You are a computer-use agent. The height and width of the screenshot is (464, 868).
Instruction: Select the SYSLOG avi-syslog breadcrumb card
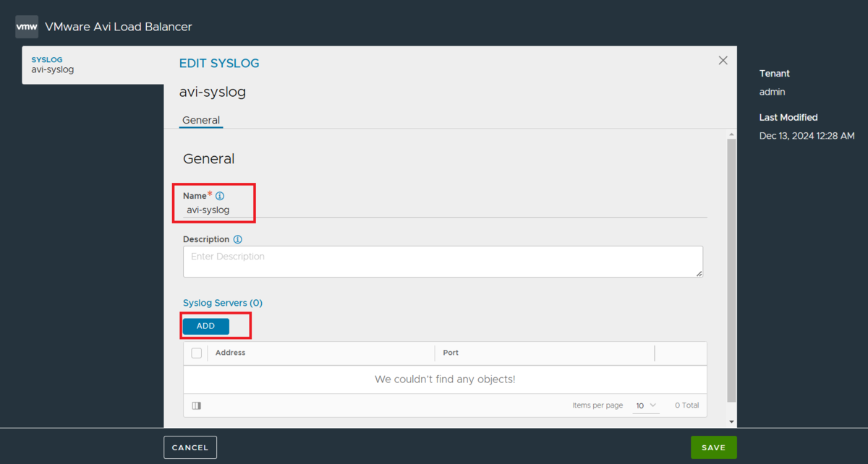93,65
